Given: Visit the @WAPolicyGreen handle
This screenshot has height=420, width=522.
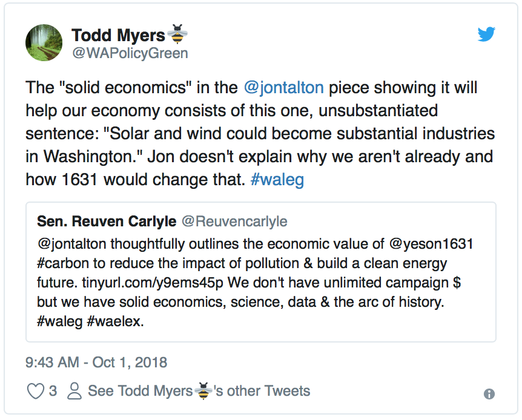Looking at the screenshot, I should (130, 53).
